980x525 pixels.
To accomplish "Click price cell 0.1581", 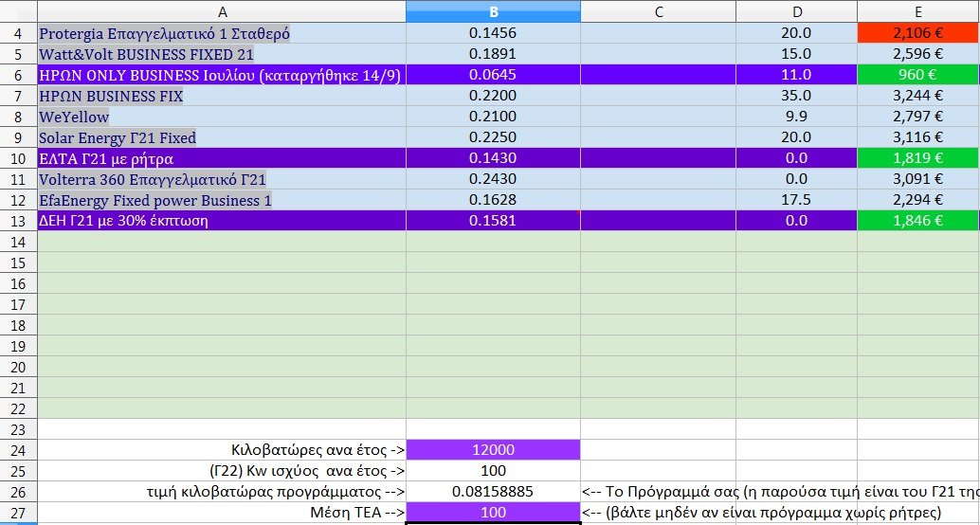I will (493, 221).
